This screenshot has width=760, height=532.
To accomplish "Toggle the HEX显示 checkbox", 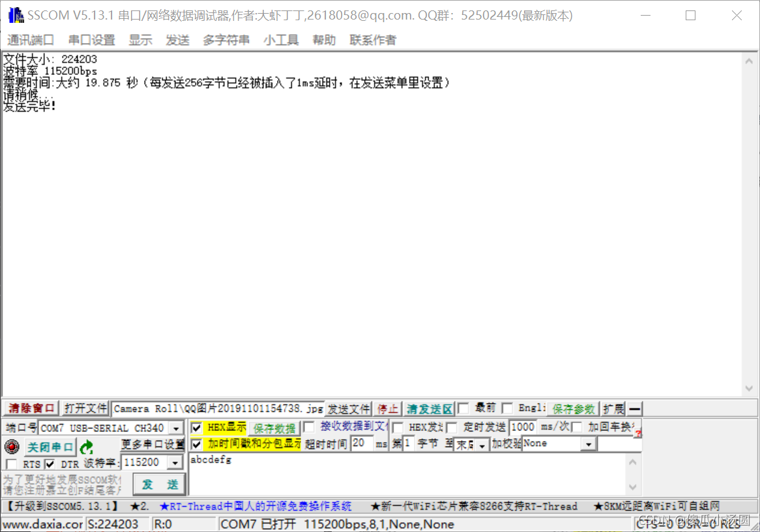I will 196,428.
